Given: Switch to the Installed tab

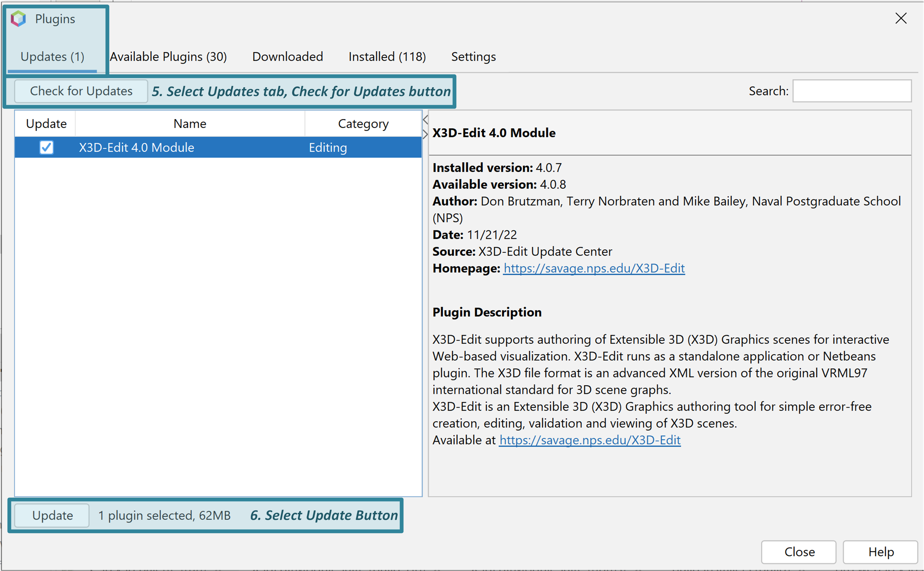Looking at the screenshot, I should click(387, 57).
